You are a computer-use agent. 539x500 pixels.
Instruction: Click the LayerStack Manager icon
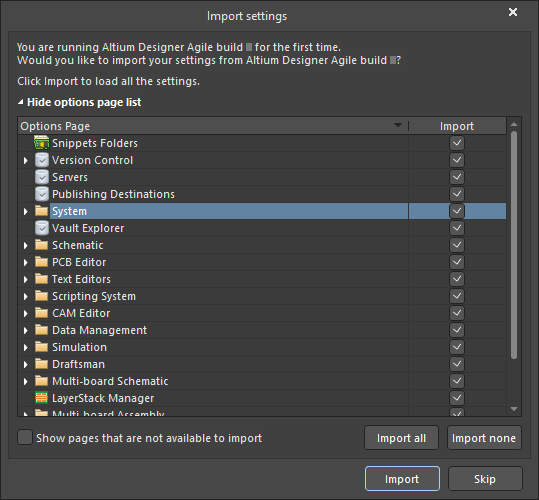[x=42, y=398]
